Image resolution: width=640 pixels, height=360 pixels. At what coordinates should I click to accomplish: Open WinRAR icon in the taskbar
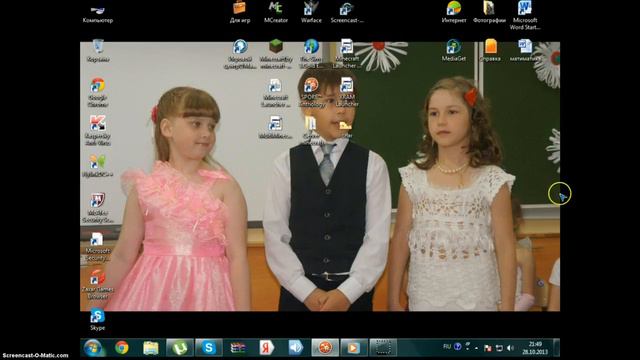[238, 348]
